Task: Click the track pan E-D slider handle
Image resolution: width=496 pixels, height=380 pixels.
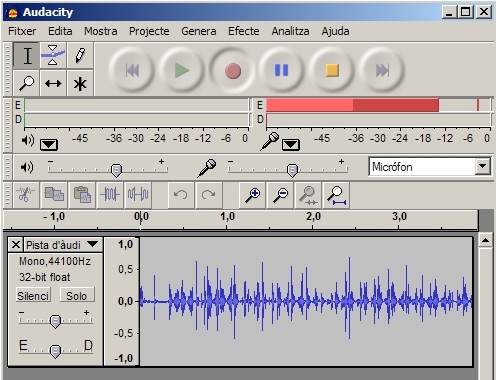Action: 55,351
